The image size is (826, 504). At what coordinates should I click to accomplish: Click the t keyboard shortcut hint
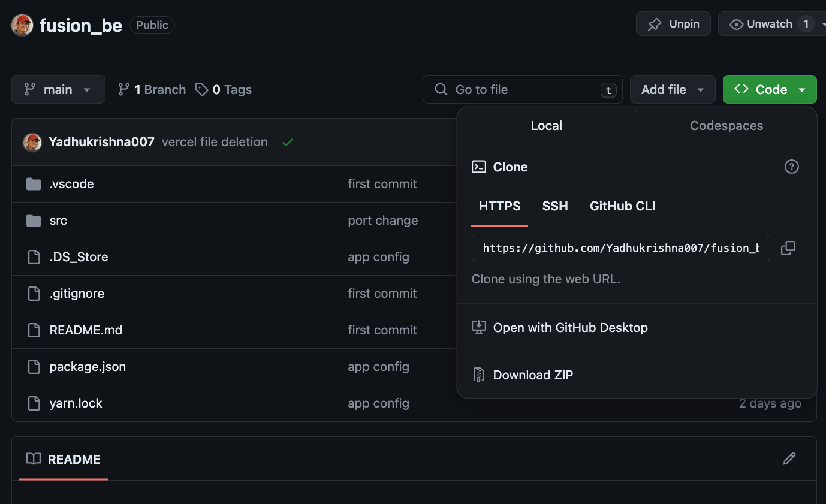click(x=608, y=90)
